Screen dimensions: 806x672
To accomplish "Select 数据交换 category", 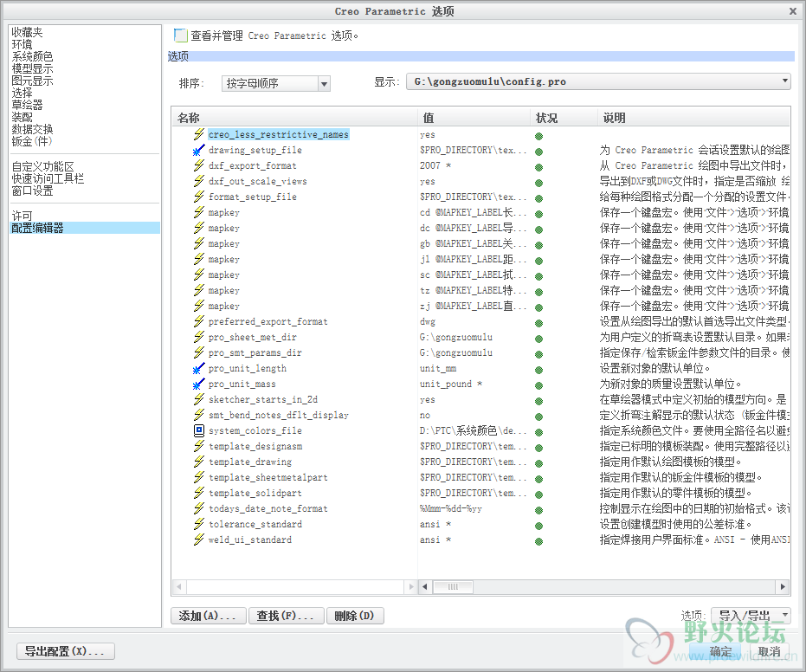I will click(32, 129).
